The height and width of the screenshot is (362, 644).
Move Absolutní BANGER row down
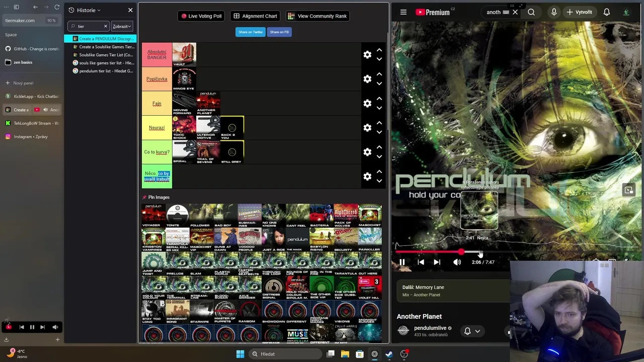379,59
